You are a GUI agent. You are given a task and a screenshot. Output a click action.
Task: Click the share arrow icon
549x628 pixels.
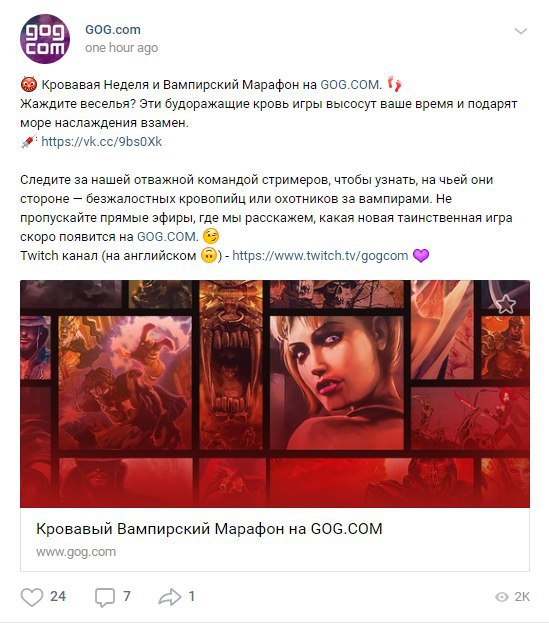coord(170,597)
